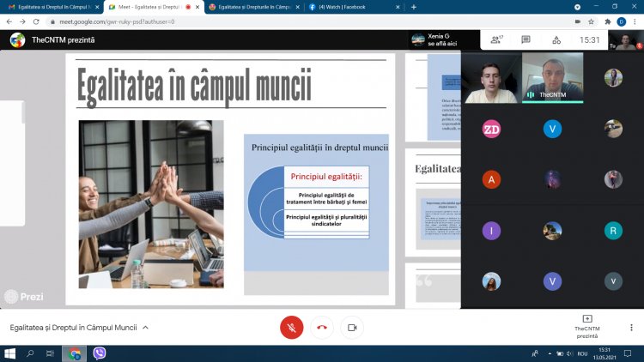Click the red hang up call button
This screenshot has width=644, height=362.
[x=322, y=327]
